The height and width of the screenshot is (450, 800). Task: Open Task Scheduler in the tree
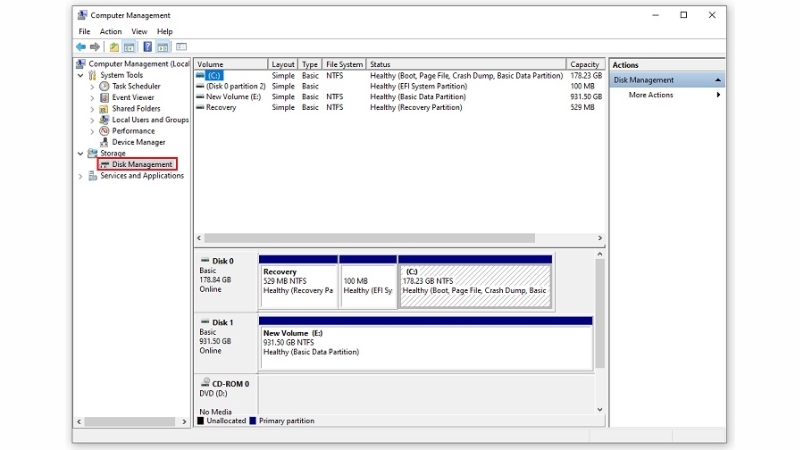pyautogui.click(x=135, y=87)
